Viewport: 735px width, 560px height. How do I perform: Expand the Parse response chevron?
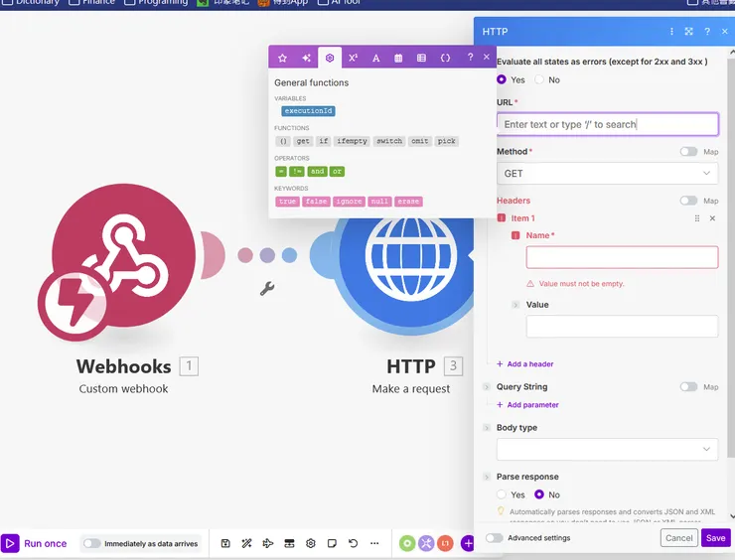487,477
